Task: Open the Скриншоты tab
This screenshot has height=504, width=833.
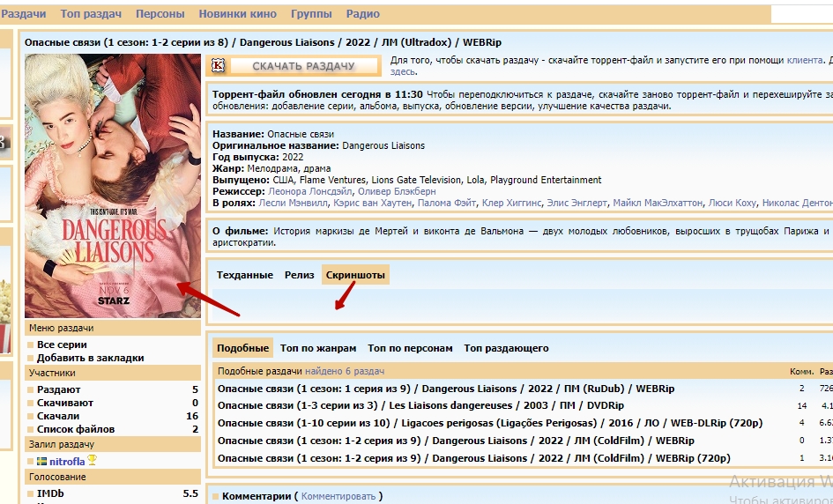Action: 355,275
